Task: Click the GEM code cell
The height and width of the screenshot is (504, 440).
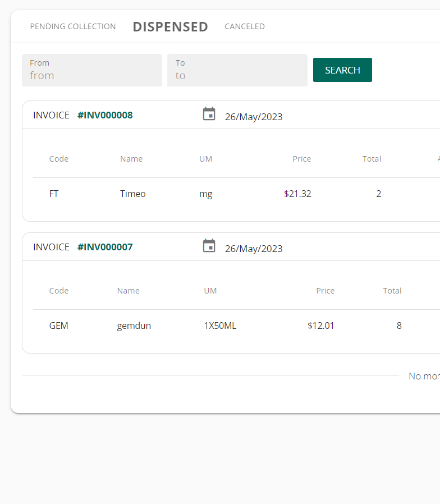Action: pyautogui.click(x=58, y=326)
